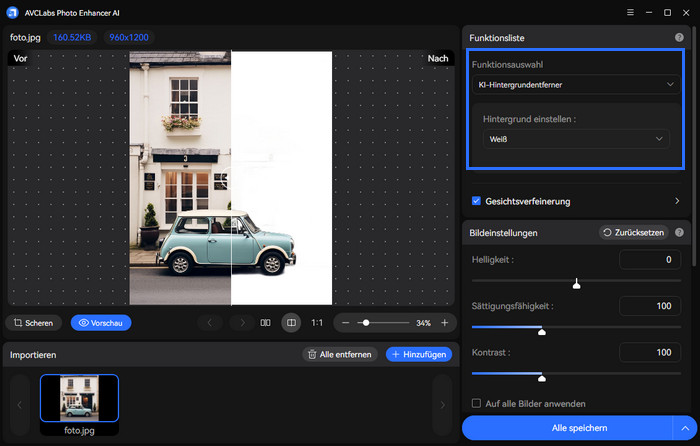Expand options arrow beside Alle speichern
Screen dimensions: 700x446
coord(685,428)
